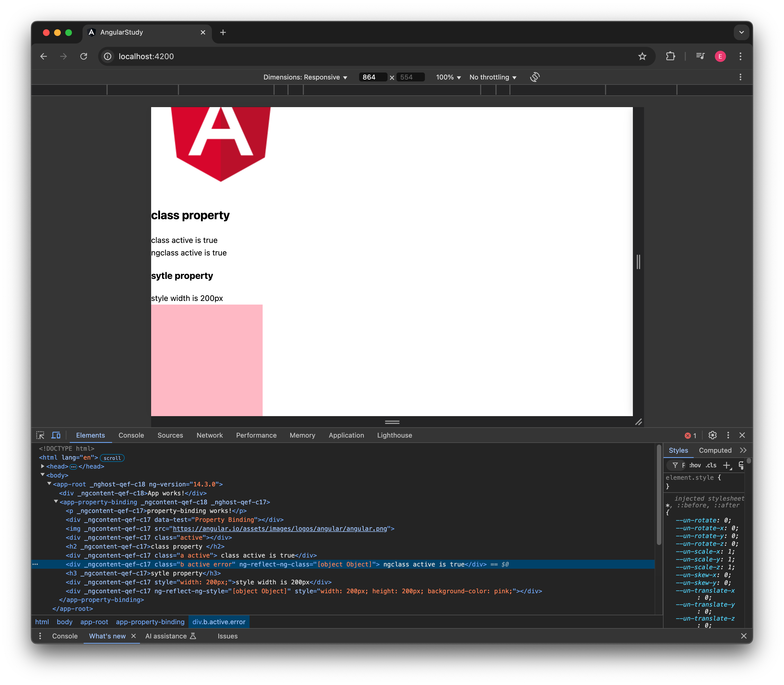Reload the localhost page
Image resolution: width=784 pixels, height=685 pixels.
click(84, 57)
